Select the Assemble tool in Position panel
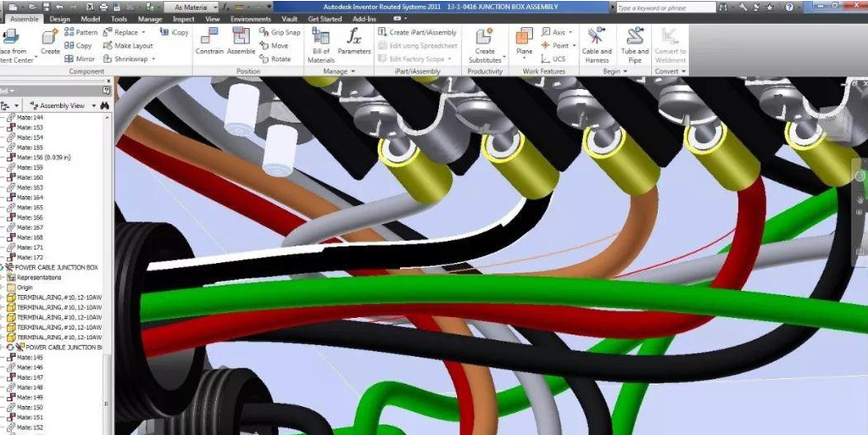Screen dimensions: 868x435 241,38
